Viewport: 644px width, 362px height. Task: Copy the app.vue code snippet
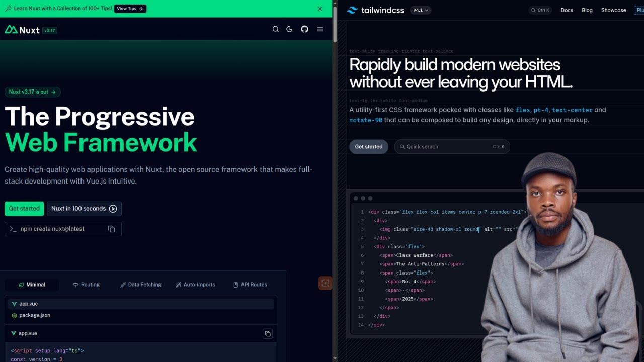[x=268, y=334]
